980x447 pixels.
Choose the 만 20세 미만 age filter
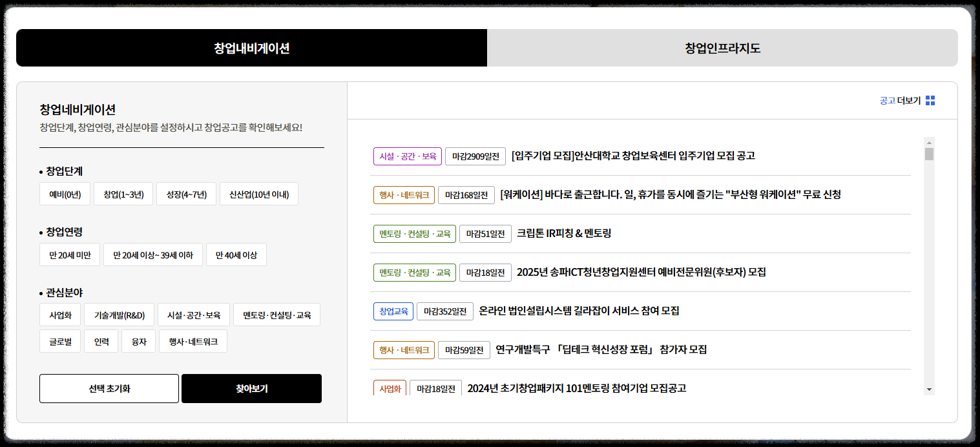point(69,254)
